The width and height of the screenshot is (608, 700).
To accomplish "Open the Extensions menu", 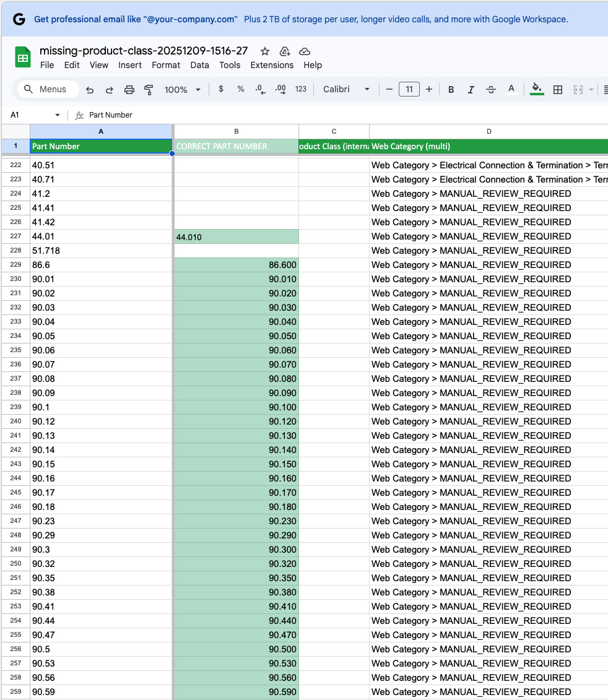I will (272, 65).
